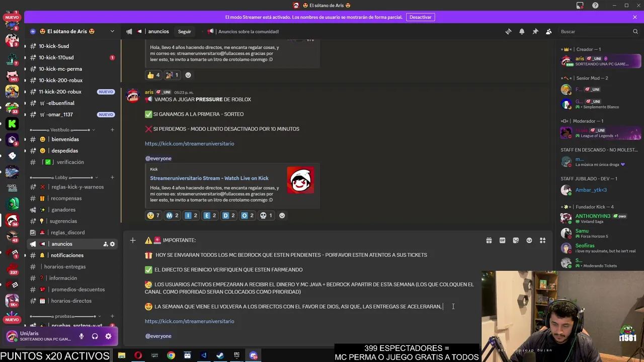Open ANTHONYHN3 member profile
The width and height of the screenshot is (644, 362).
601,218
